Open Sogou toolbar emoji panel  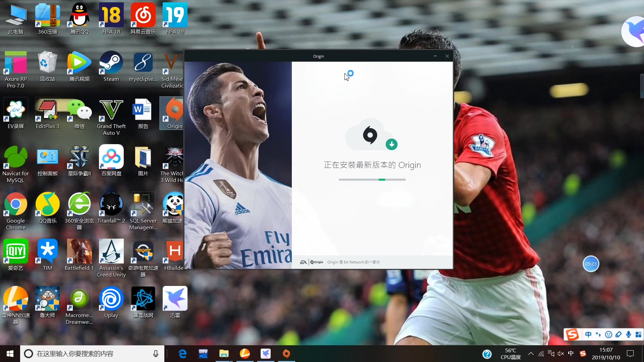608,334
